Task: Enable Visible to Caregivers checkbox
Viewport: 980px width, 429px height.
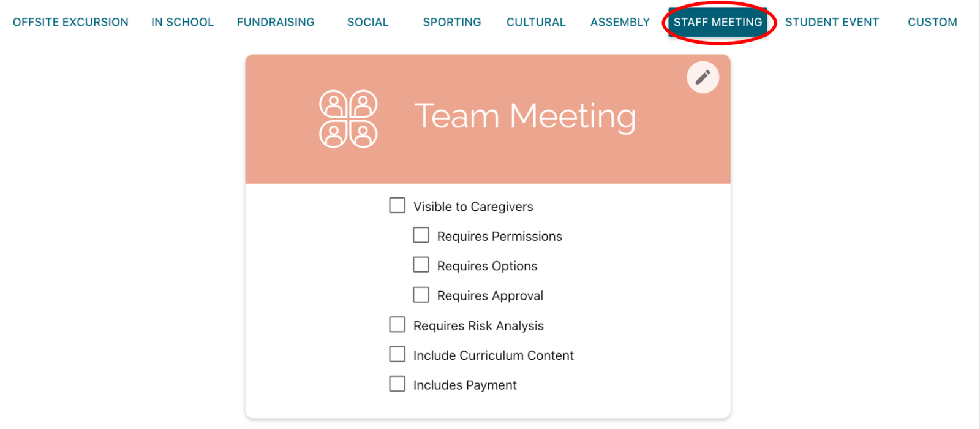Action: [398, 205]
